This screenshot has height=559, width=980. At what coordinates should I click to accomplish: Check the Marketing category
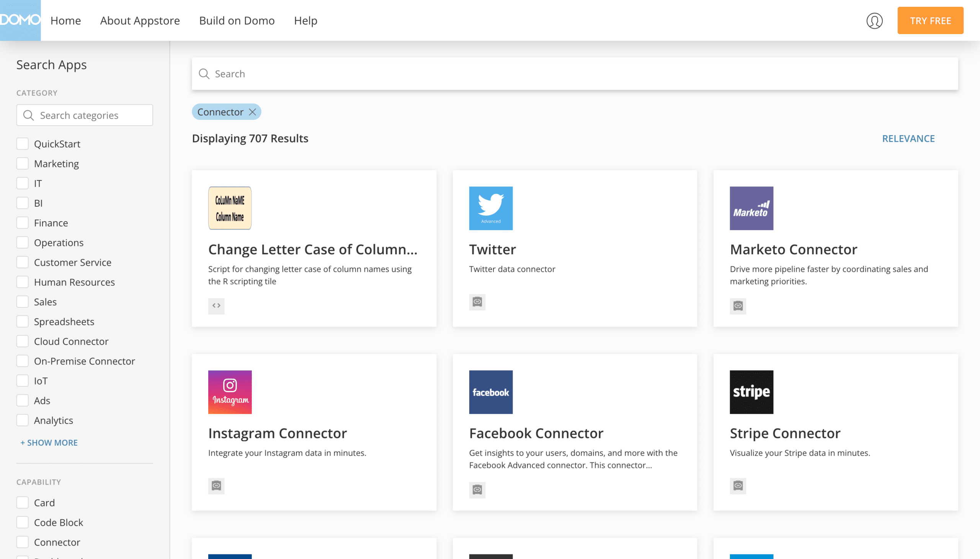click(22, 163)
